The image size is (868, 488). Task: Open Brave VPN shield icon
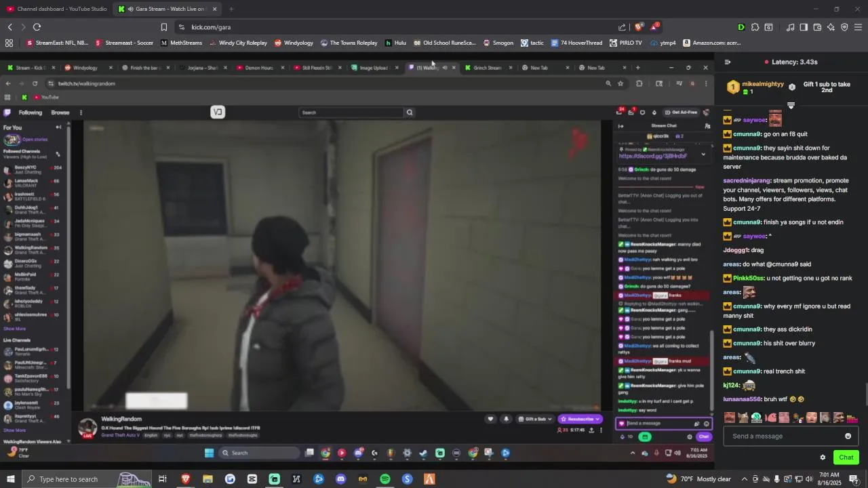pos(844,27)
